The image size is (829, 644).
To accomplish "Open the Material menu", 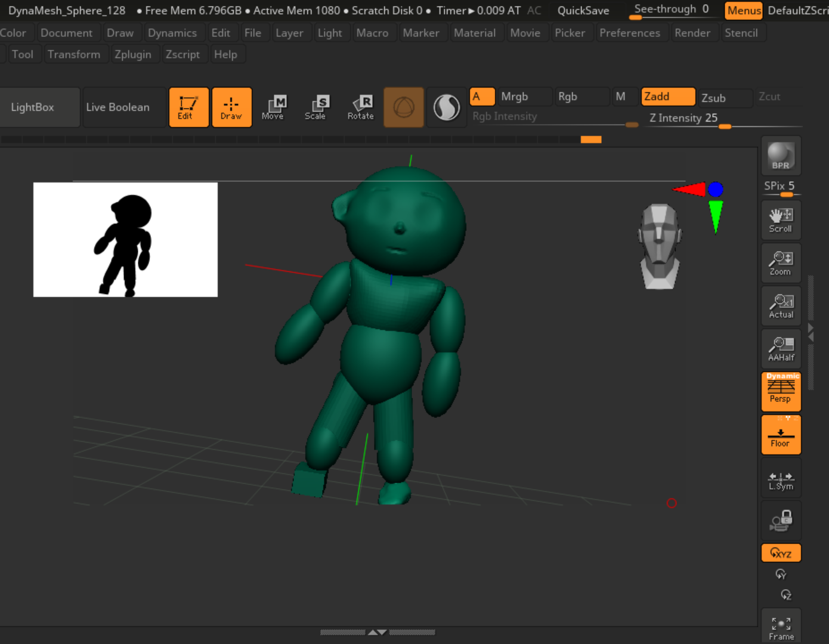I will (x=475, y=33).
